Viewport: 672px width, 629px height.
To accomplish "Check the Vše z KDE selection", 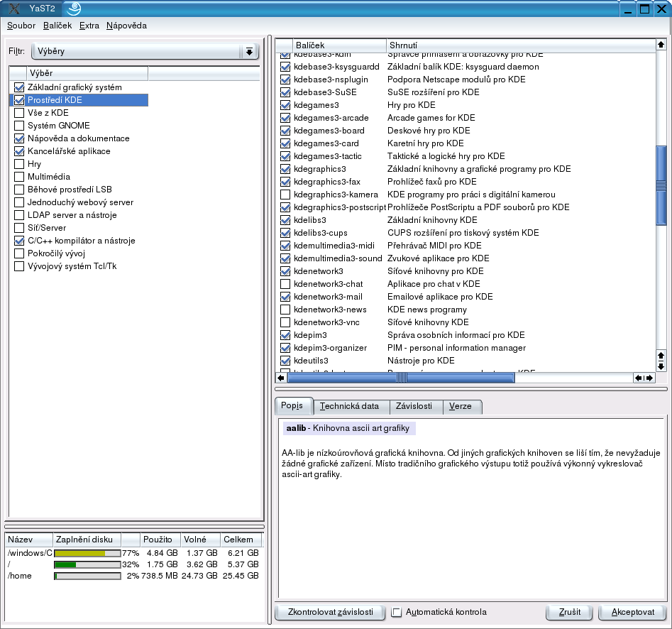I will click(19, 113).
